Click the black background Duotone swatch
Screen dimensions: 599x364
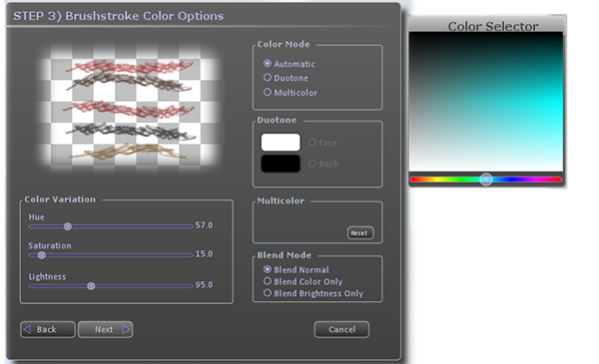[281, 164]
